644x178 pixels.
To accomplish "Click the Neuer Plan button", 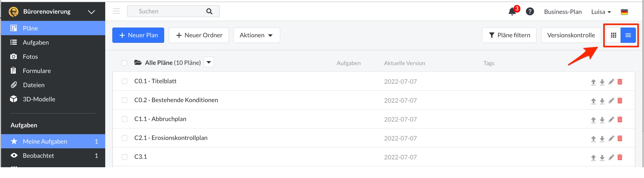I will pyautogui.click(x=138, y=35).
